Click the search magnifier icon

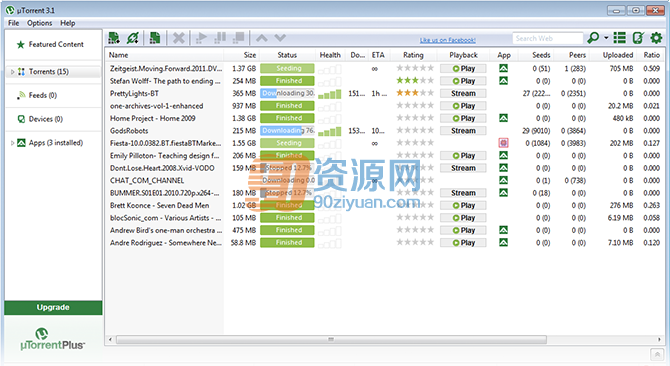coord(593,38)
